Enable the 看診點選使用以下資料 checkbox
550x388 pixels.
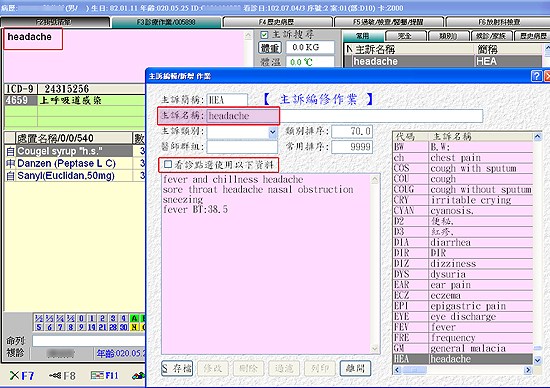(168, 164)
